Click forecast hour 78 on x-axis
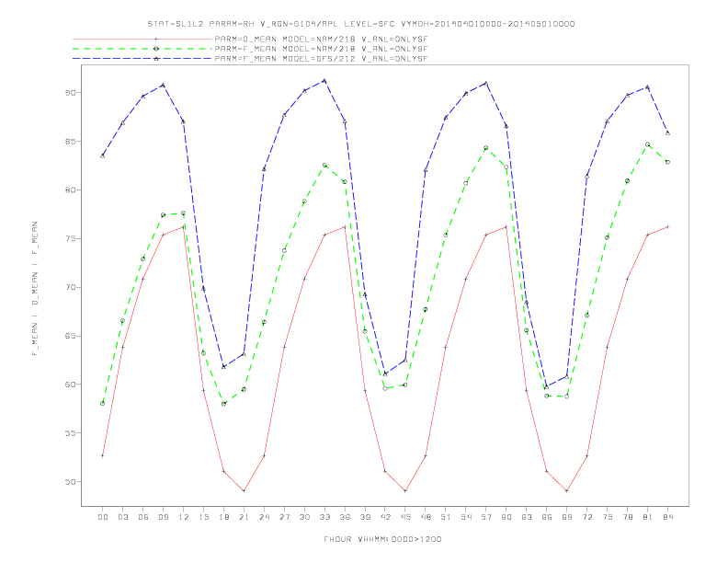 (x=627, y=517)
